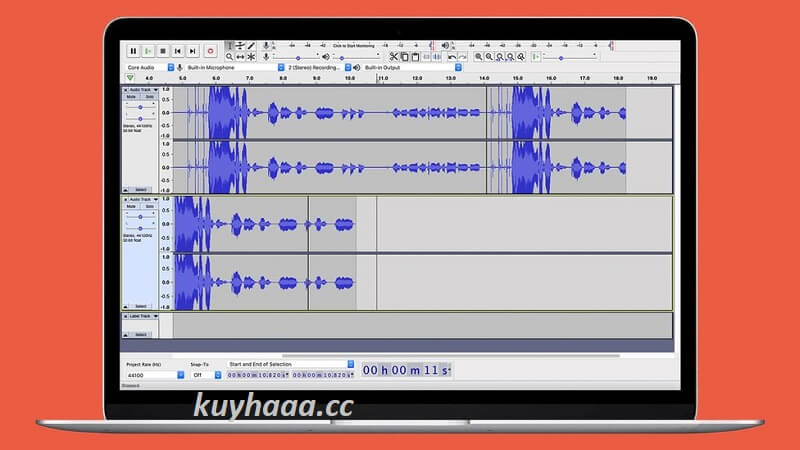Choose the Multi-Tool asterisk icon
This screenshot has height=450, width=800.
coord(251,57)
